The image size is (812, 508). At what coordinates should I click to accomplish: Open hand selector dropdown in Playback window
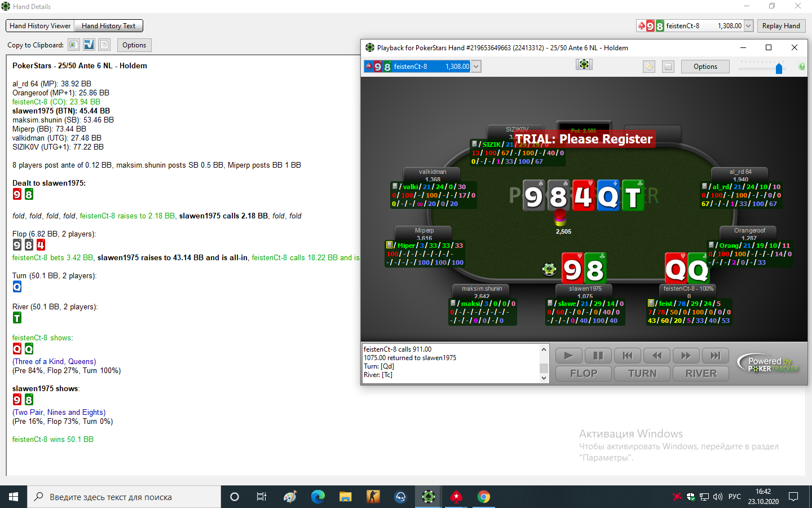point(476,67)
